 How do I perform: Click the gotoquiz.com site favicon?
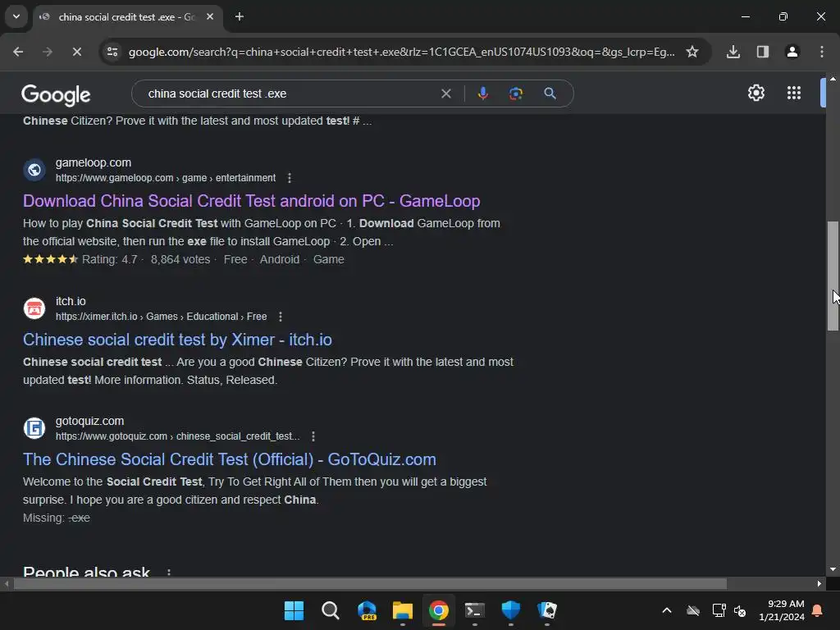pos(34,428)
